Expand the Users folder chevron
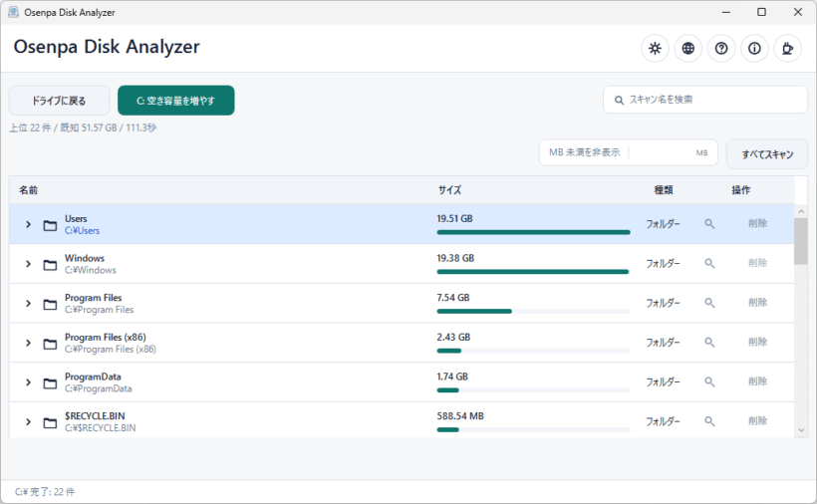 tap(28, 224)
